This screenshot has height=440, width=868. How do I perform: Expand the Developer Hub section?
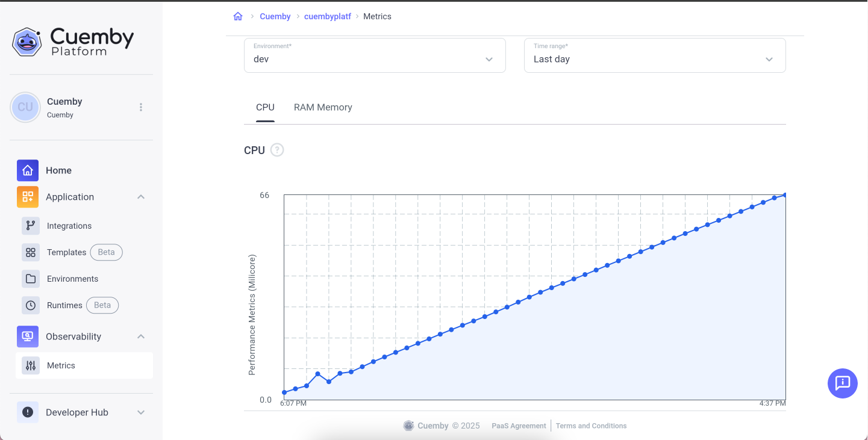pos(140,412)
